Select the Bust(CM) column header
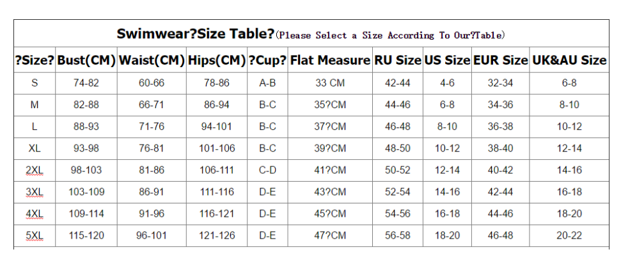 86,60
